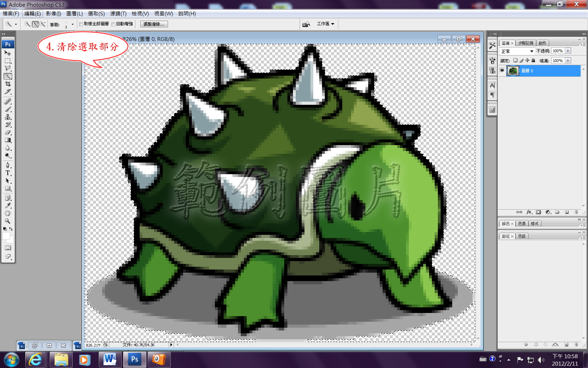Toggle lock image pixels
Viewport: 588px width, 368px height.
[x=521, y=60]
